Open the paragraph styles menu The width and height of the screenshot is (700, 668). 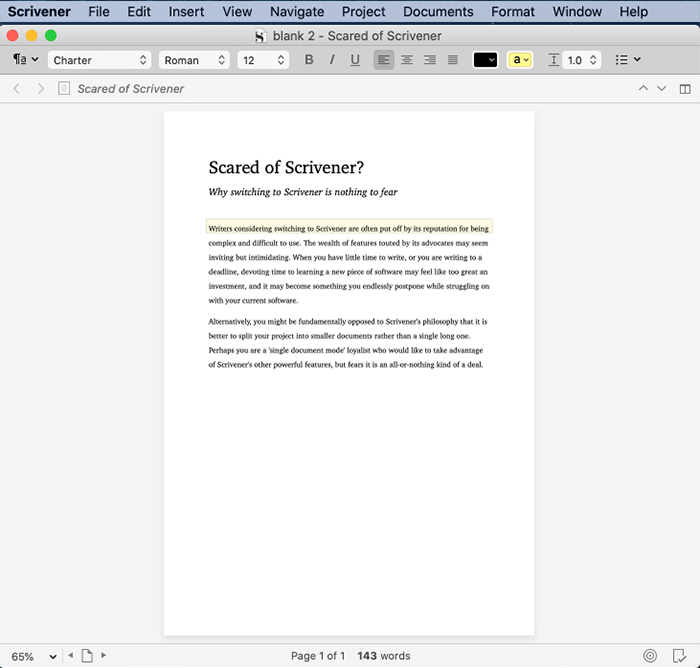pos(25,59)
